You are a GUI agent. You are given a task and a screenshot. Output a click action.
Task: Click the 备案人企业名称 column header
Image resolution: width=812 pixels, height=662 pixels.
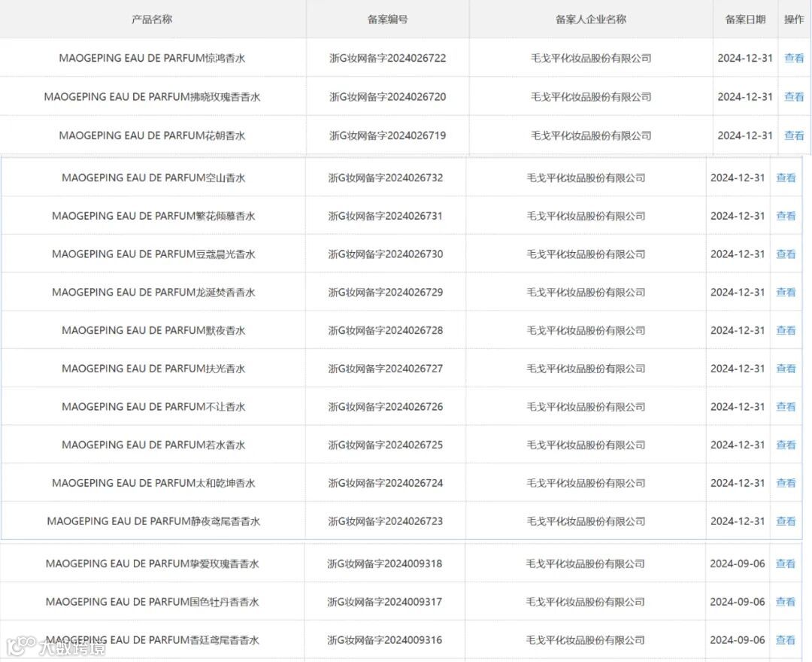click(x=591, y=19)
